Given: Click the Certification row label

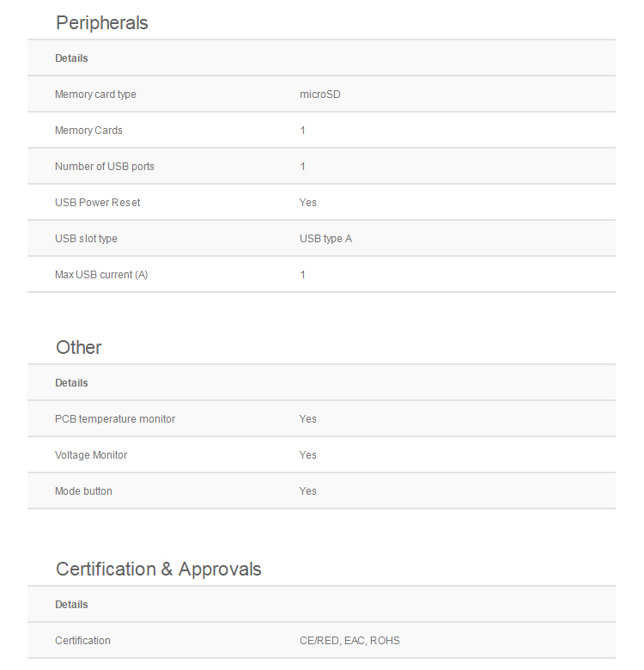Looking at the screenshot, I should coord(82,641).
